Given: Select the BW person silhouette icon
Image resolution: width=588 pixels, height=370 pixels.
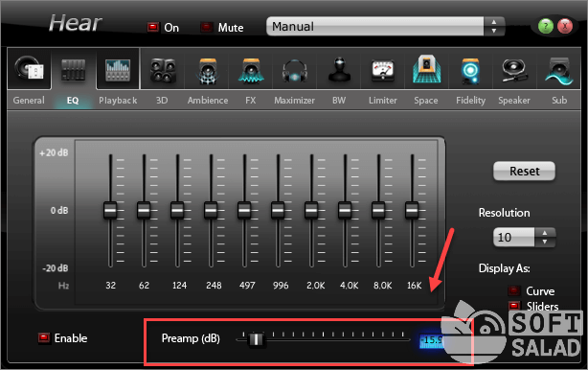Looking at the screenshot, I should [x=339, y=70].
